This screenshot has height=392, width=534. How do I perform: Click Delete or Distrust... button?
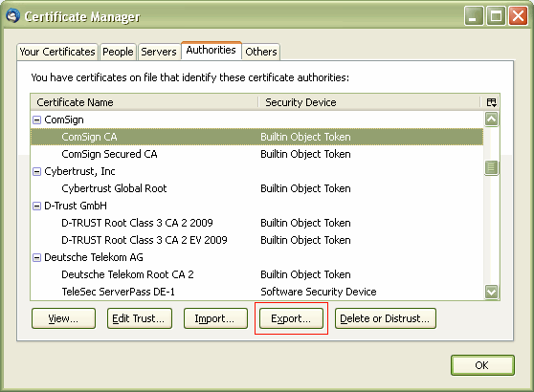tap(386, 318)
